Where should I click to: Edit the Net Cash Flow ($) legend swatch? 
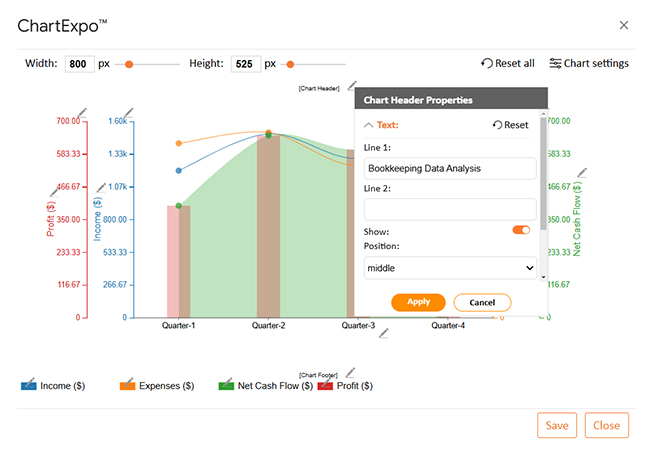coord(226,385)
